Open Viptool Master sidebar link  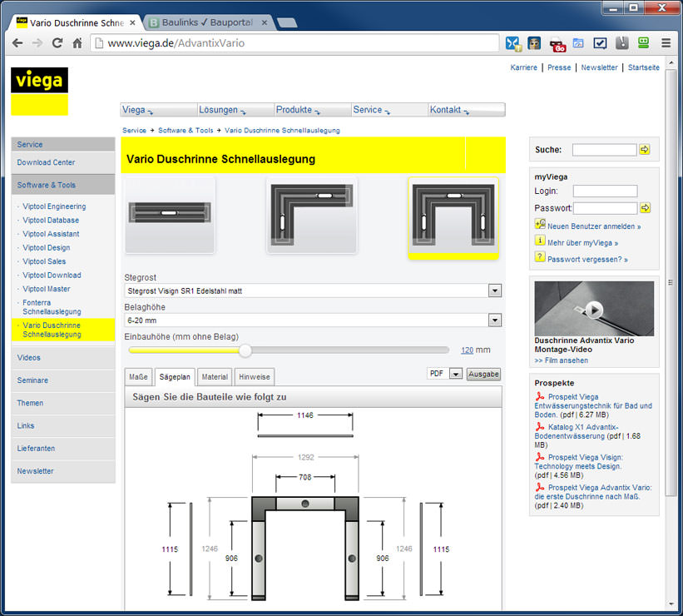[47, 289]
